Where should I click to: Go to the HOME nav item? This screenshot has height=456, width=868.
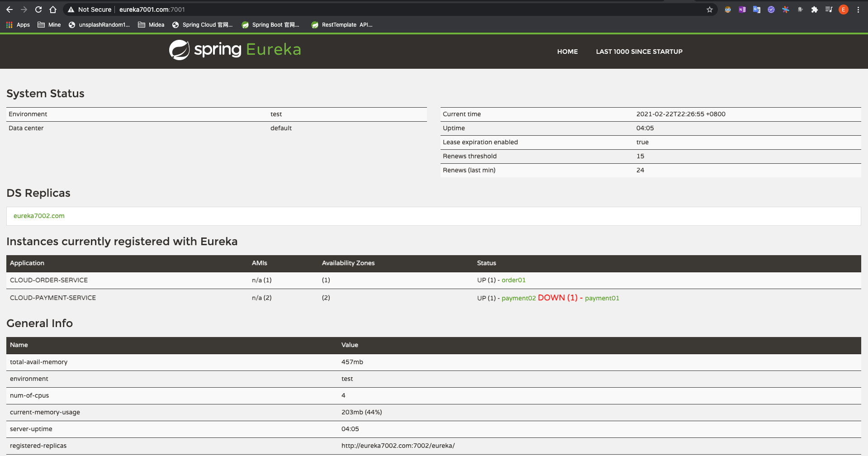click(567, 52)
